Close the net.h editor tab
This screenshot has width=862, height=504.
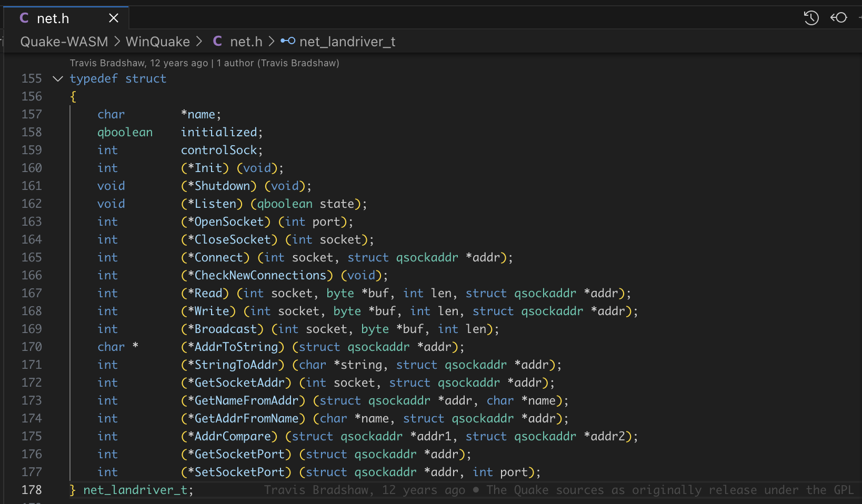113,18
